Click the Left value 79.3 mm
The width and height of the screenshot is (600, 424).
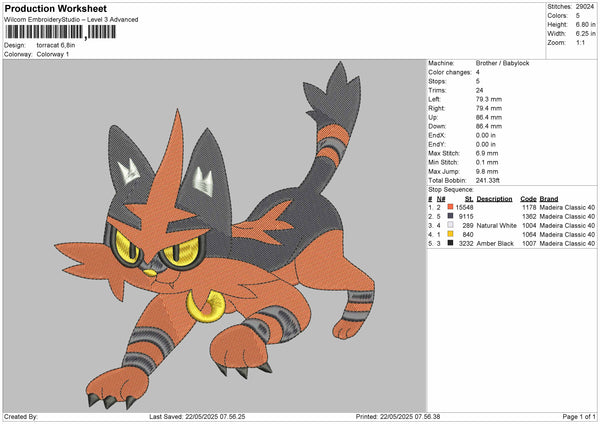[x=489, y=99]
